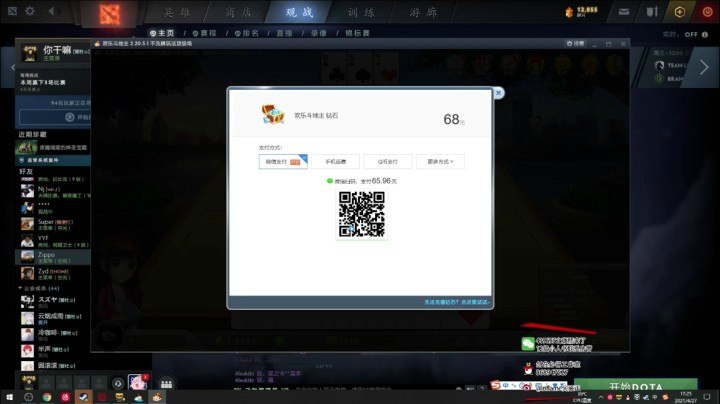Open the guild icon in bottom bar
Image resolution: width=720 pixels, height=404 pixels.
[x=166, y=384]
